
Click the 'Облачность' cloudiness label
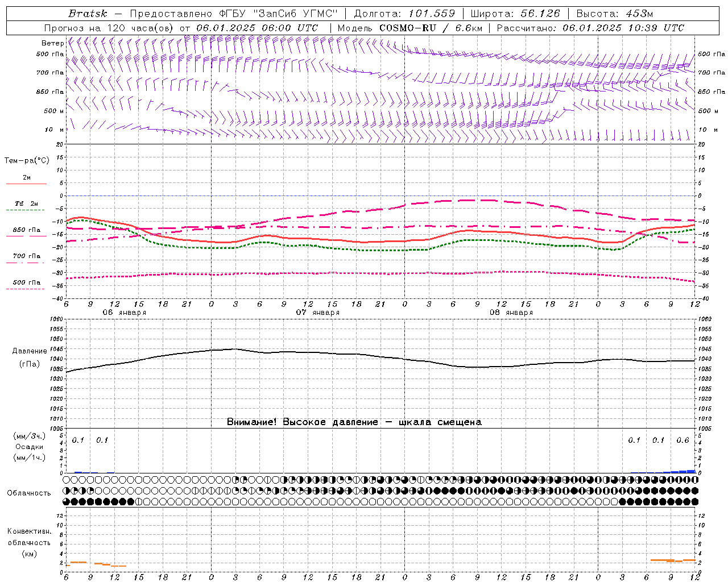point(29,493)
